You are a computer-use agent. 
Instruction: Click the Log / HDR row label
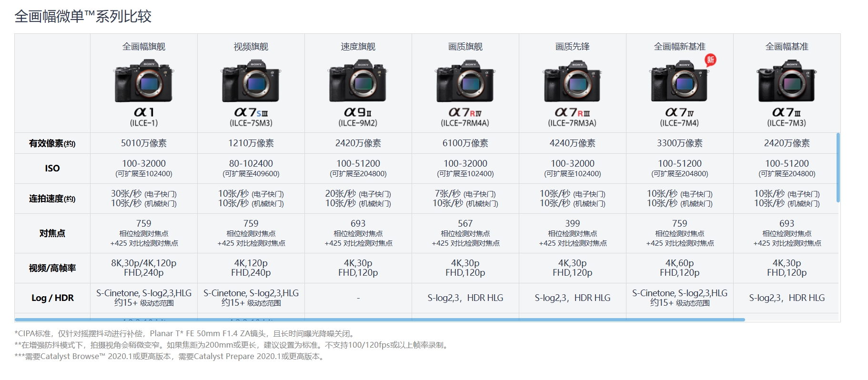coord(52,298)
